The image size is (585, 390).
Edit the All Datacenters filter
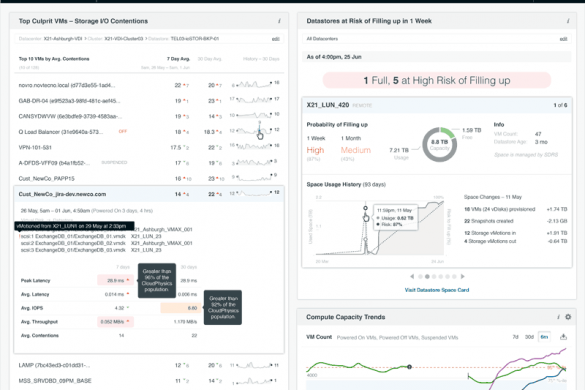[x=563, y=39]
